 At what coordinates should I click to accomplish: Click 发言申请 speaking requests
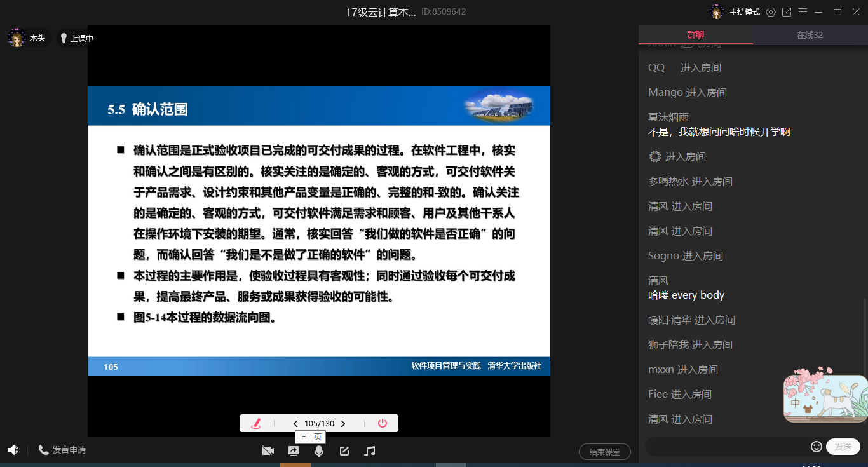click(x=62, y=450)
